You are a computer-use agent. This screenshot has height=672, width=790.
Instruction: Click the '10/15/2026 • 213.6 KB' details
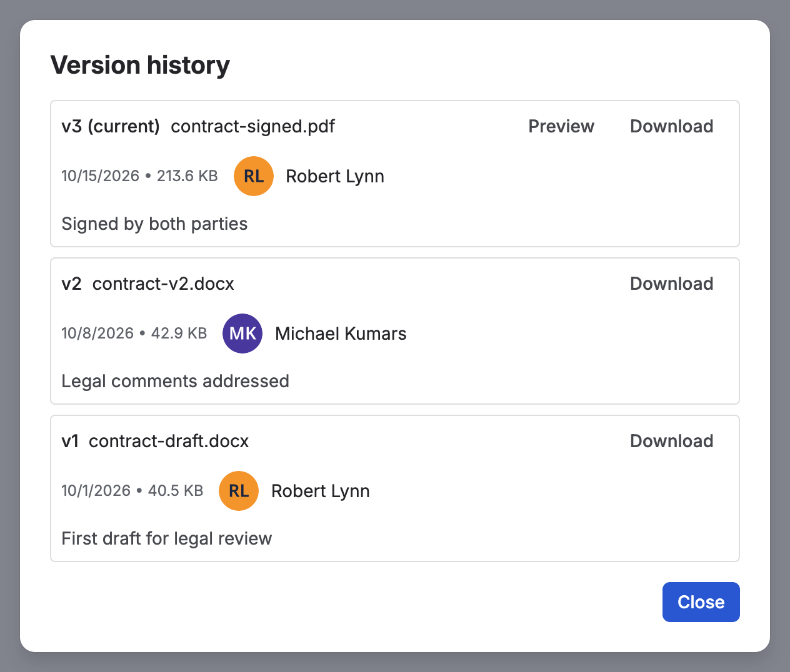[139, 176]
